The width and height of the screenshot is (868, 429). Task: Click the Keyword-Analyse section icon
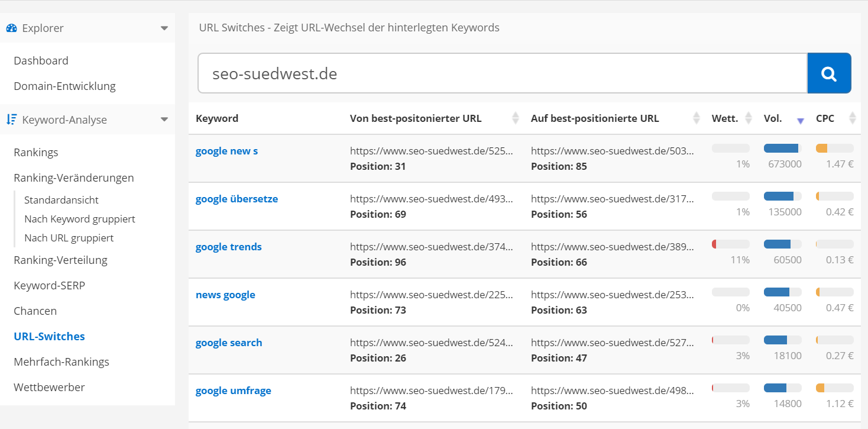[11, 119]
